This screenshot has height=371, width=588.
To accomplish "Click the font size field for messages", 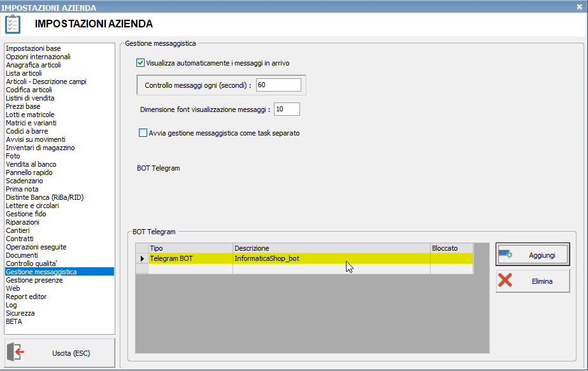I will 287,109.
